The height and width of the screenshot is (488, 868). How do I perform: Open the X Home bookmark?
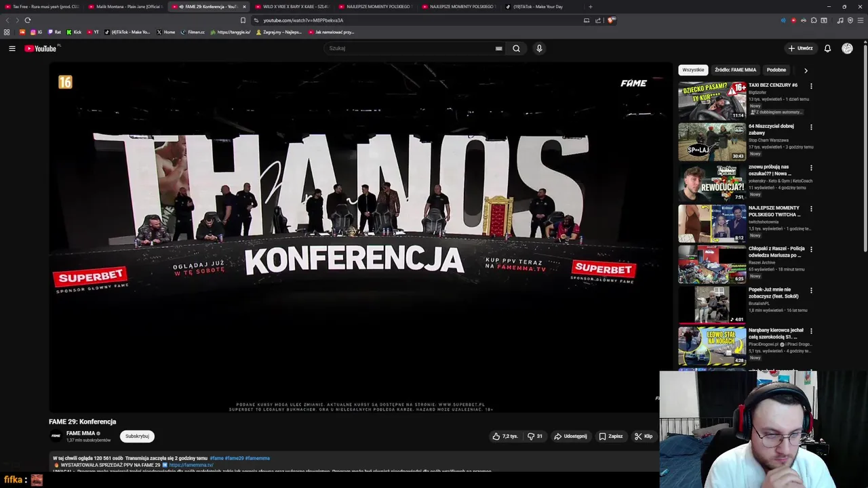point(165,32)
